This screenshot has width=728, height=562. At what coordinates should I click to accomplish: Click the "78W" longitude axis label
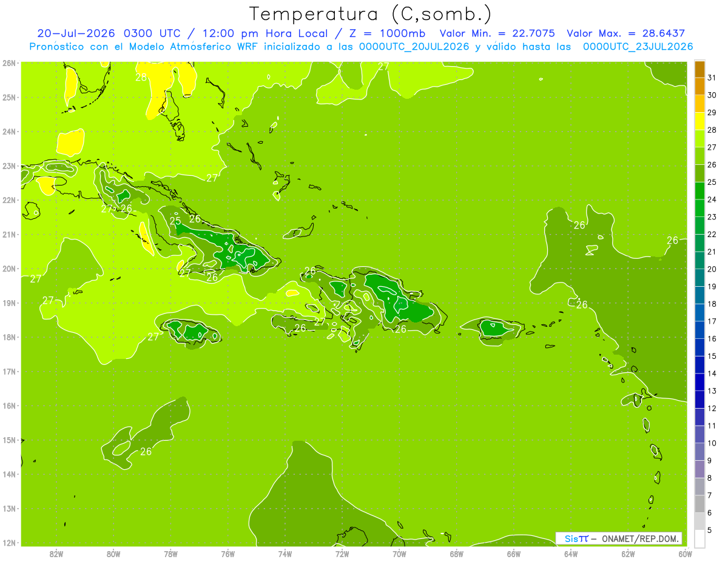170,554
